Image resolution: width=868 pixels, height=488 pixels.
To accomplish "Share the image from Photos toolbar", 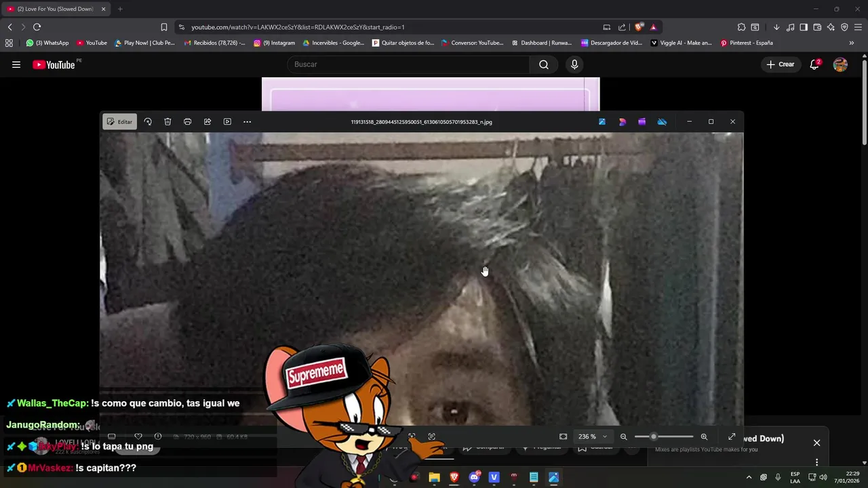I will point(208,122).
